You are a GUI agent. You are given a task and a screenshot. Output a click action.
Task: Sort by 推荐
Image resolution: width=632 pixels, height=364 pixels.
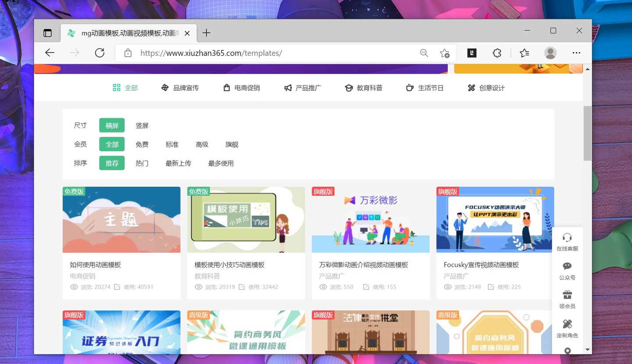(x=112, y=163)
